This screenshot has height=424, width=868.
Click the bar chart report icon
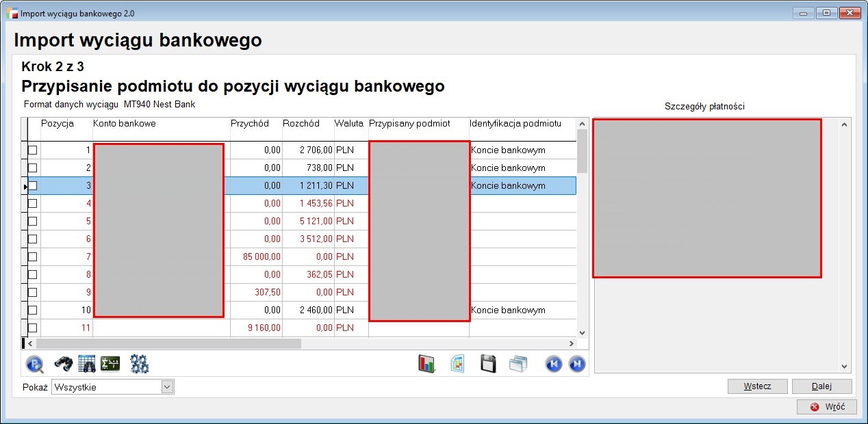(426, 364)
